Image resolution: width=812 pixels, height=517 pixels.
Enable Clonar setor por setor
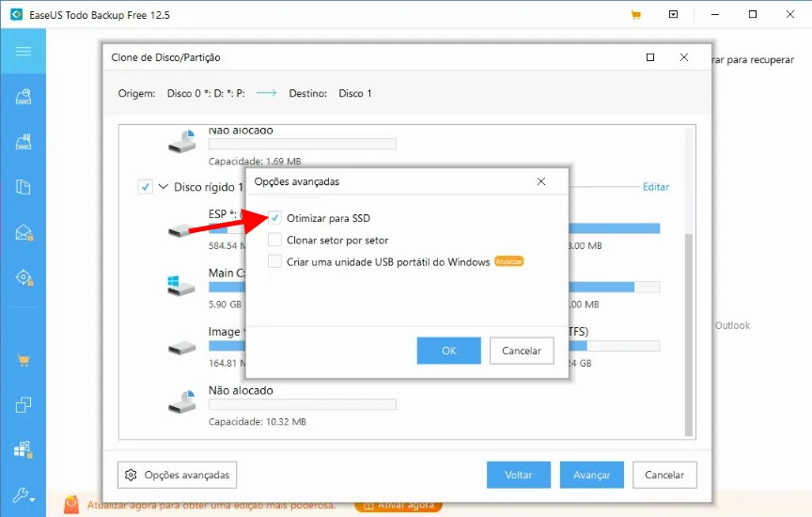[x=274, y=240]
